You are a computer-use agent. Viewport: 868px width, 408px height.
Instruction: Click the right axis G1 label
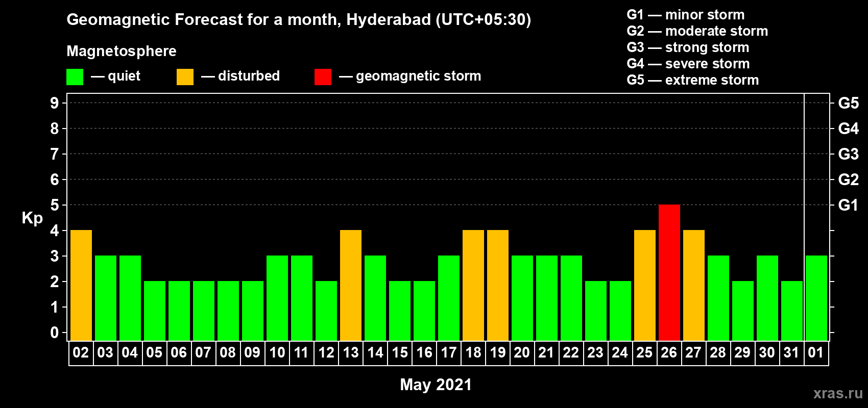849,205
